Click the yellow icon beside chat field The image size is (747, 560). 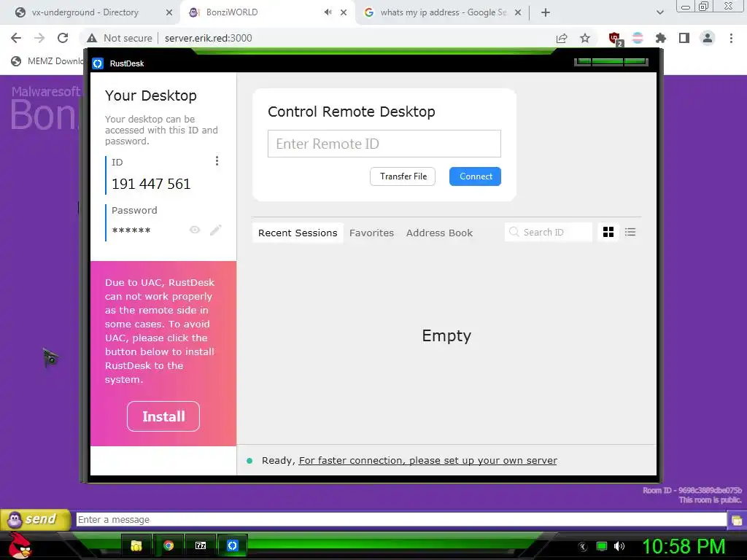737,519
